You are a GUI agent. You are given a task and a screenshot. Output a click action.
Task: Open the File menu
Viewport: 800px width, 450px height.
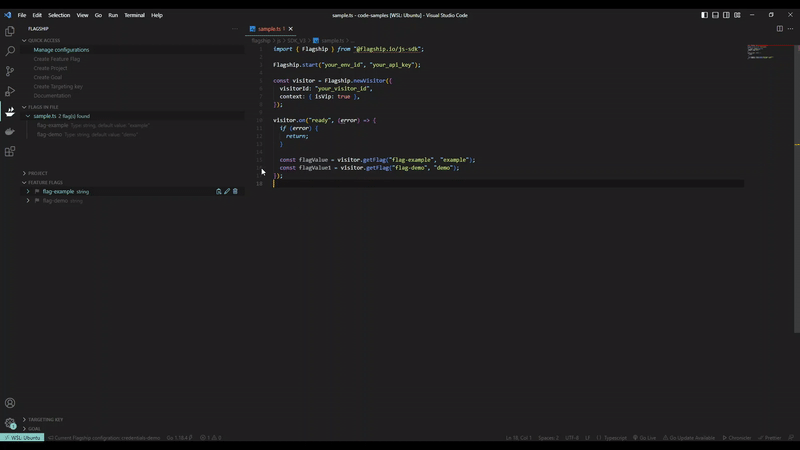[x=22, y=15]
